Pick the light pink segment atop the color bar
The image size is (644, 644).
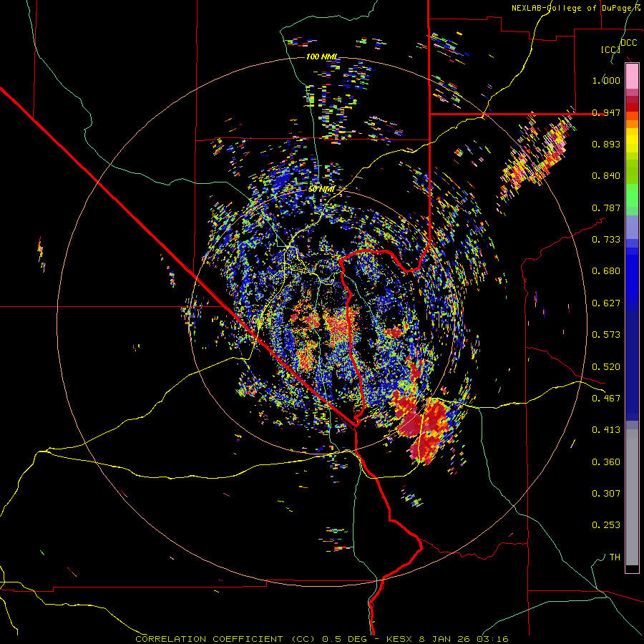coord(632,76)
